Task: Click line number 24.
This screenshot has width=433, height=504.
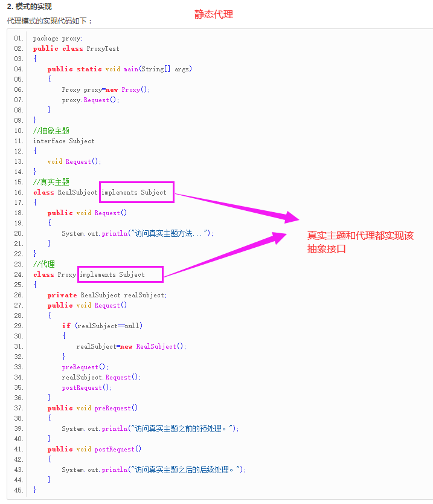Action: pyautogui.click(x=19, y=274)
